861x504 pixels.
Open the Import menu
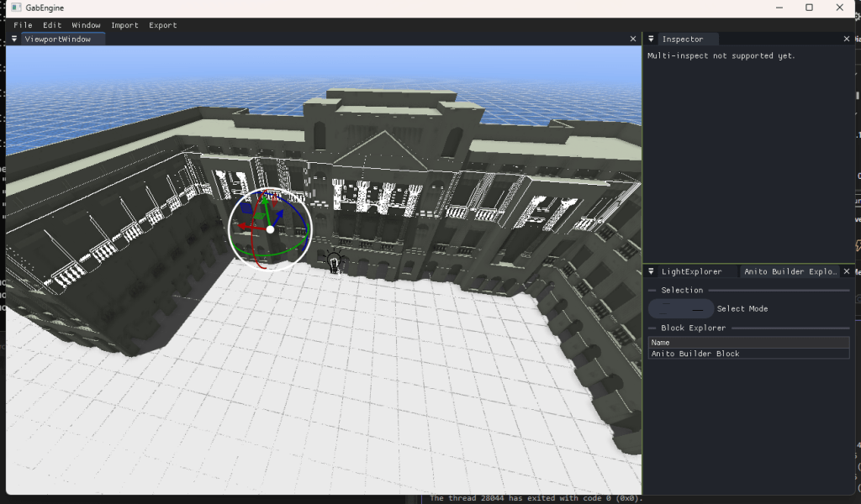pyautogui.click(x=124, y=25)
